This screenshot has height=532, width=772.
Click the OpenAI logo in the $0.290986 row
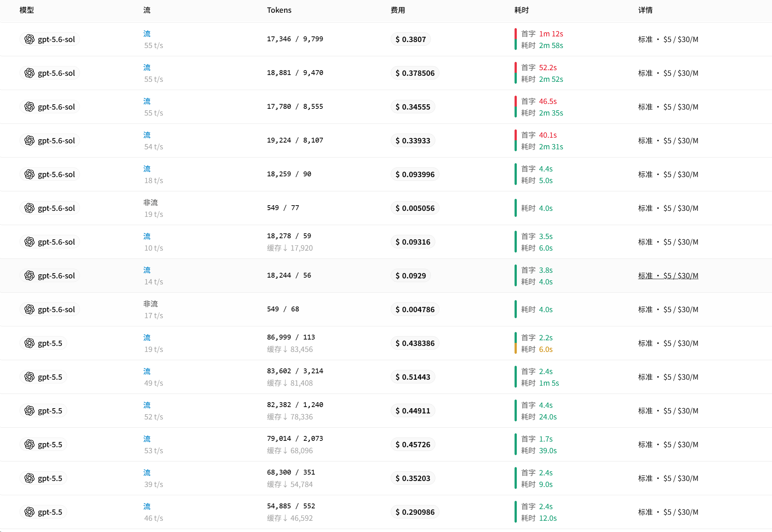pyautogui.click(x=29, y=512)
